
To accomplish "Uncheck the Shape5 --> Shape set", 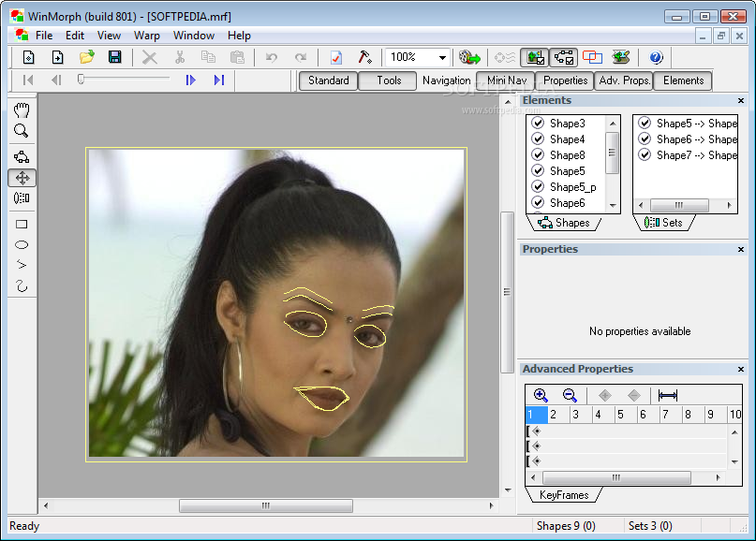I will pos(645,124).
